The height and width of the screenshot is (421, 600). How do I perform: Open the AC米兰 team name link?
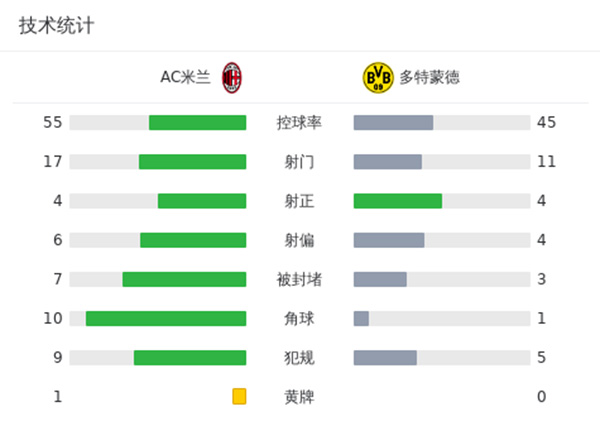coord(185,77)
